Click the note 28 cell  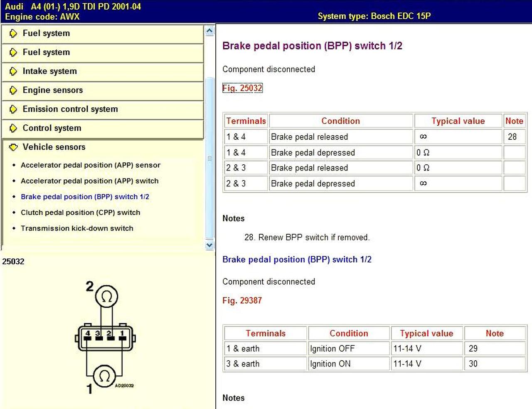(x=514, y=137)
